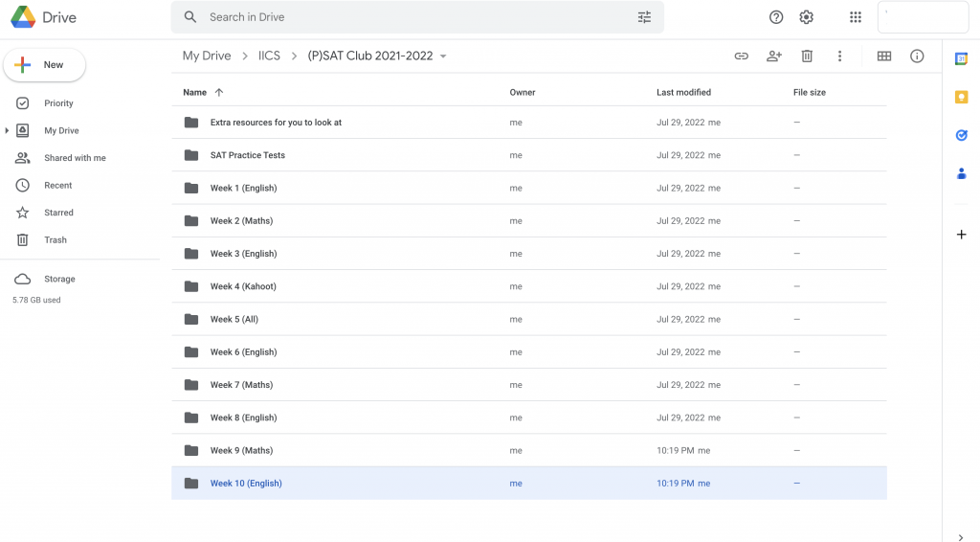Open search options filter in search bar
The width and height of the screenshot is (980, 542).
click(644, 17)
